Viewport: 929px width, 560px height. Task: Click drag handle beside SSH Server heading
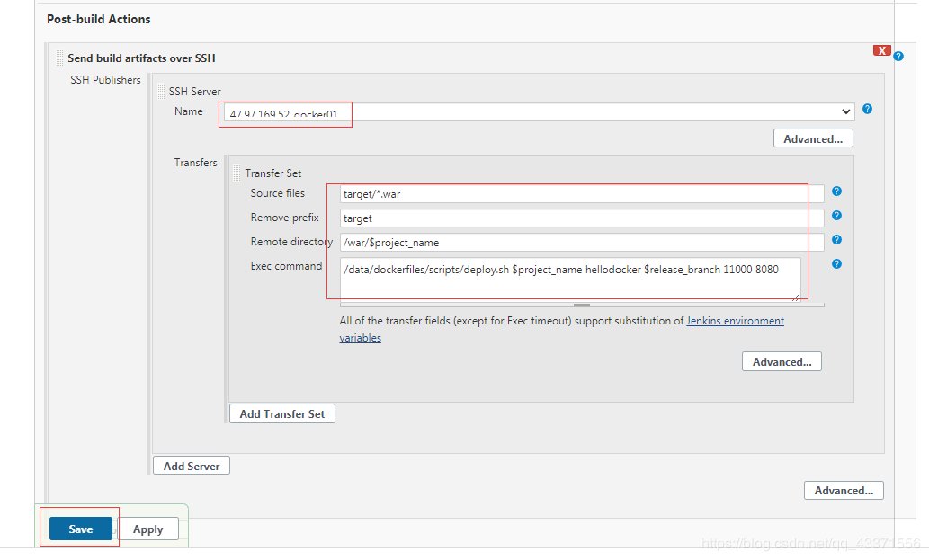(x=161, y=91)
